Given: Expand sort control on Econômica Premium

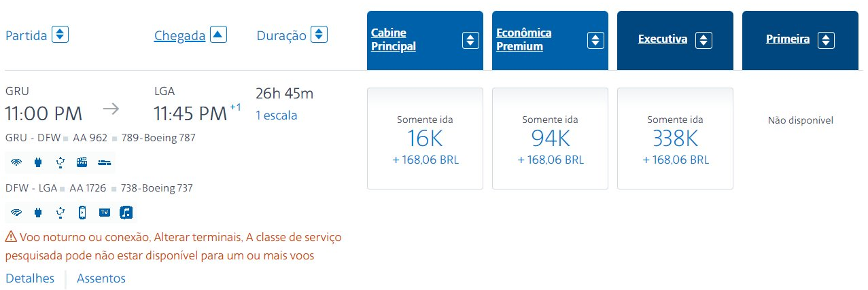Looking at the screenshot, I should tap(595, 40).
